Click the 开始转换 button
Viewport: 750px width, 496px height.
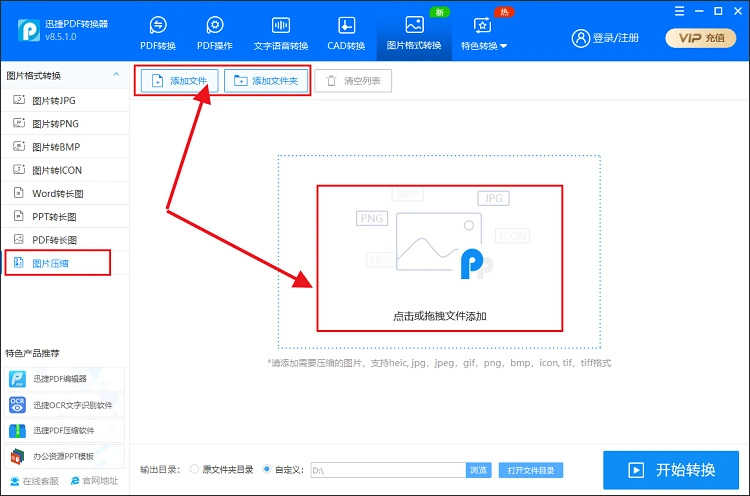coord(671,470)
